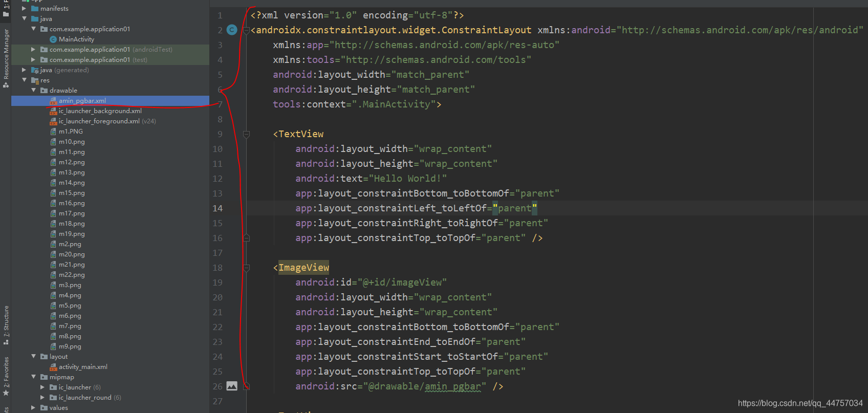This screenshot has height=413, width=868.
Task: Select m14.png file
Action: pyautogui.click(x=72, y=183)
